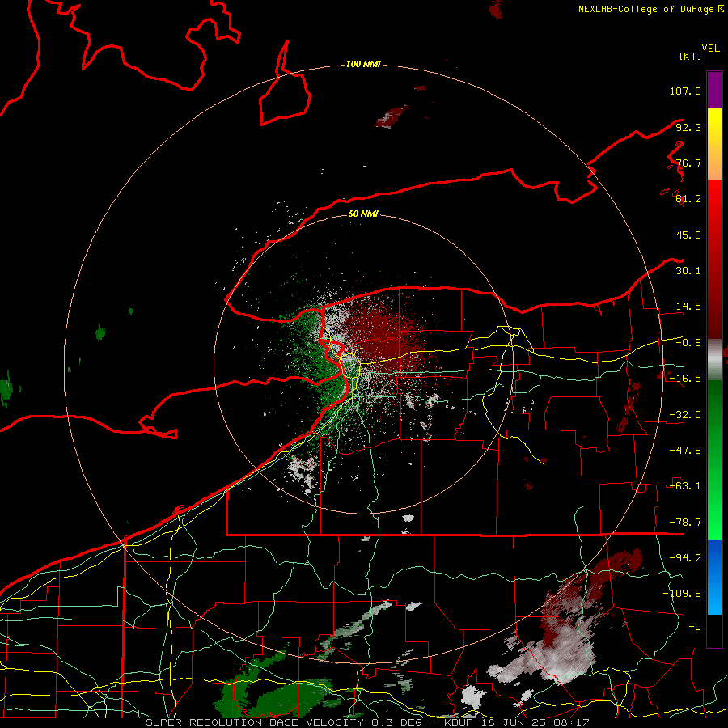The width and height of the screenshot is (728, 728).
Task: Click the TH legend label
Action: pyautogui.click(x=695, y=629)
